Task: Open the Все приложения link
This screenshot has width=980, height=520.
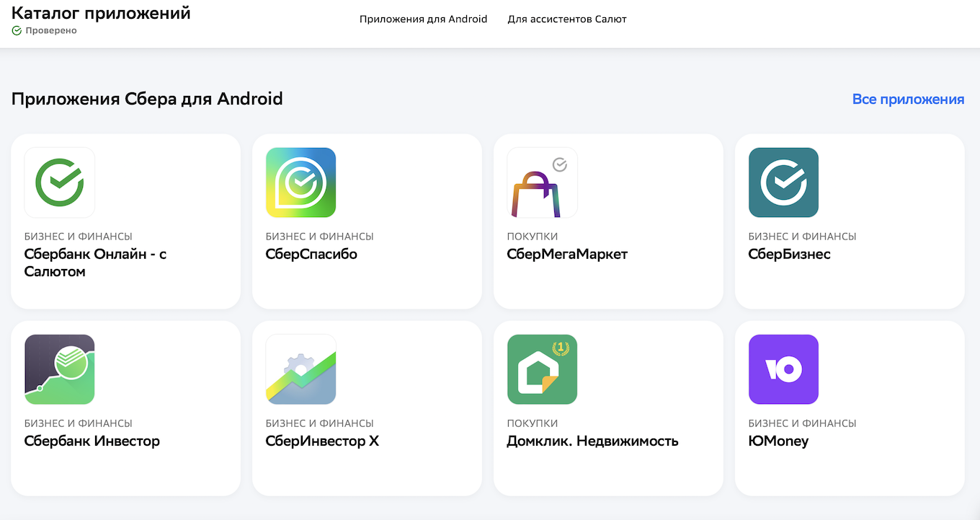Action: 908,100
